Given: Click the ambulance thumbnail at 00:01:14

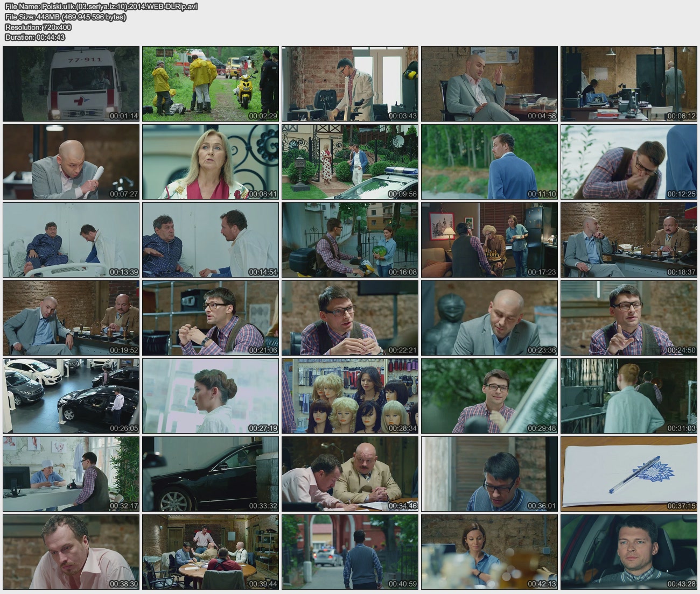Looking at the screenshot, I should point(71,84).
